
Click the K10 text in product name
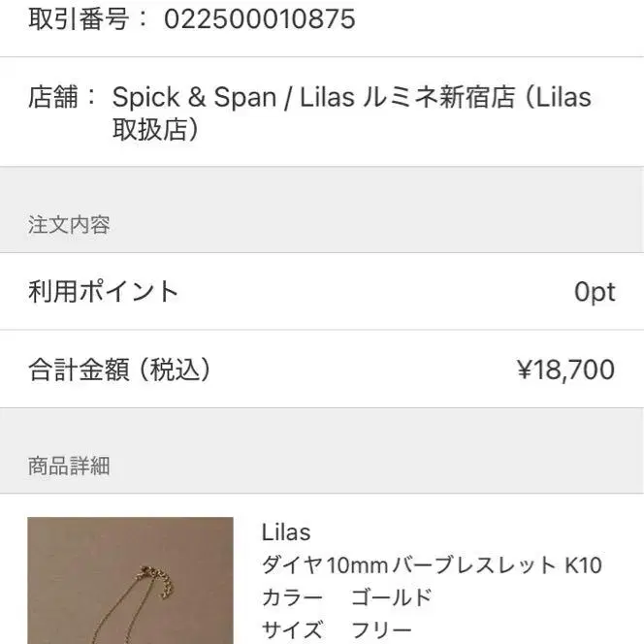pyautogui.click(x=584, y=564)
